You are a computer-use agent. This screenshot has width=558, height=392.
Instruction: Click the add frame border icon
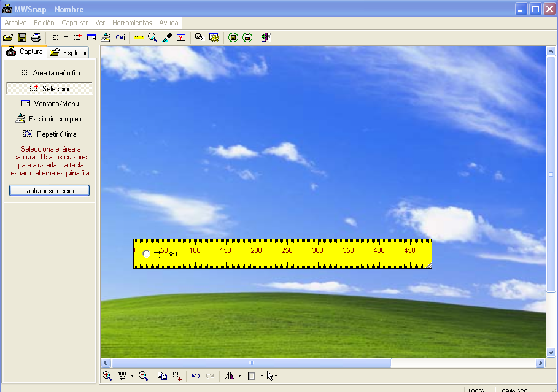252,376
